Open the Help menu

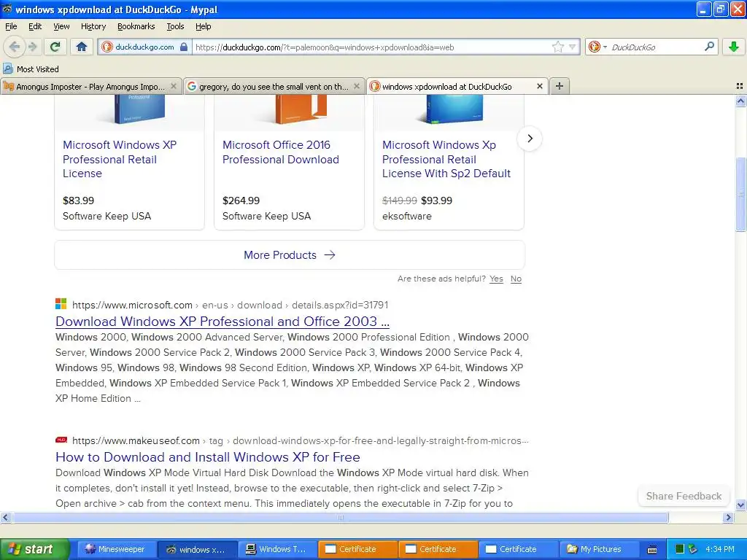click(204, 26)
